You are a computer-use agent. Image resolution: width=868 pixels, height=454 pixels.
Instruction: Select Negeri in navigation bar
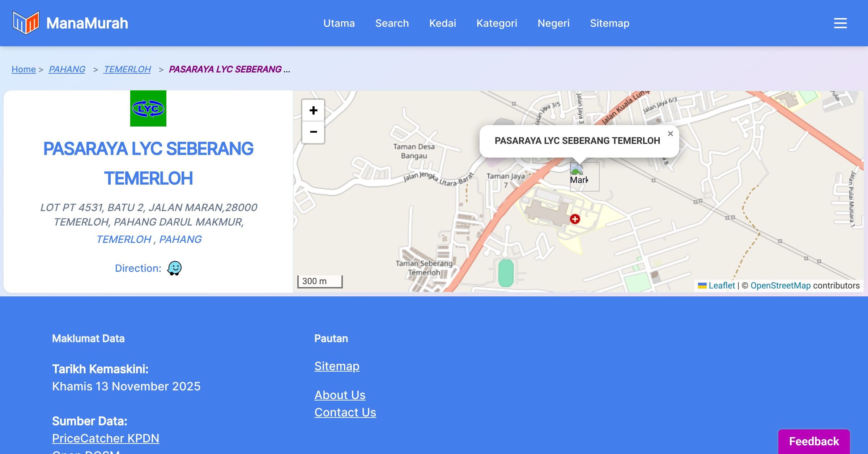[553, 23]
